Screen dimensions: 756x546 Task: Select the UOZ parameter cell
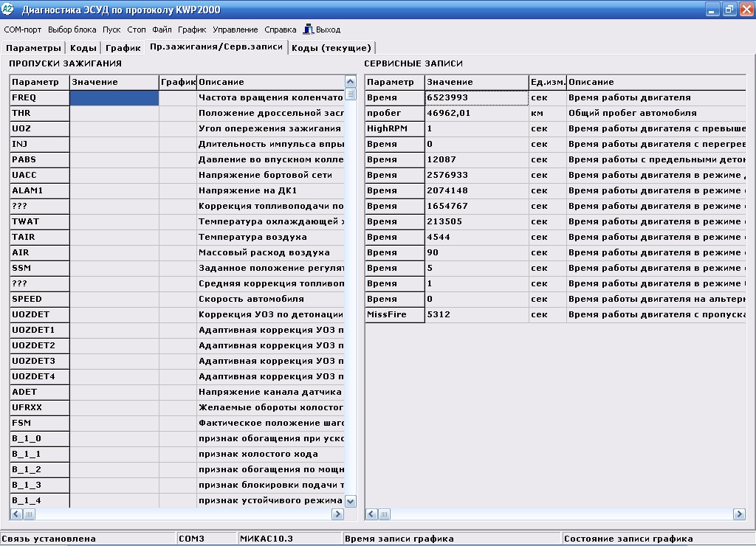point(40,128)
